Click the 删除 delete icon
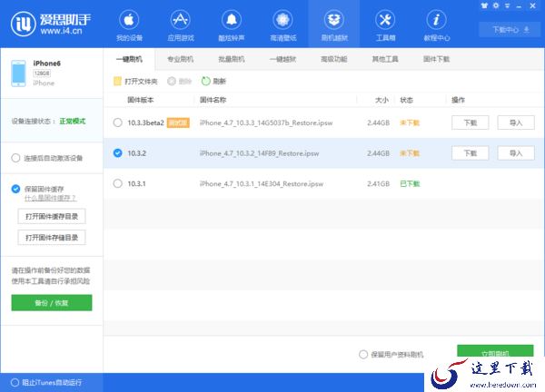Viewport: 545px width, 392px height. [172, 82]
